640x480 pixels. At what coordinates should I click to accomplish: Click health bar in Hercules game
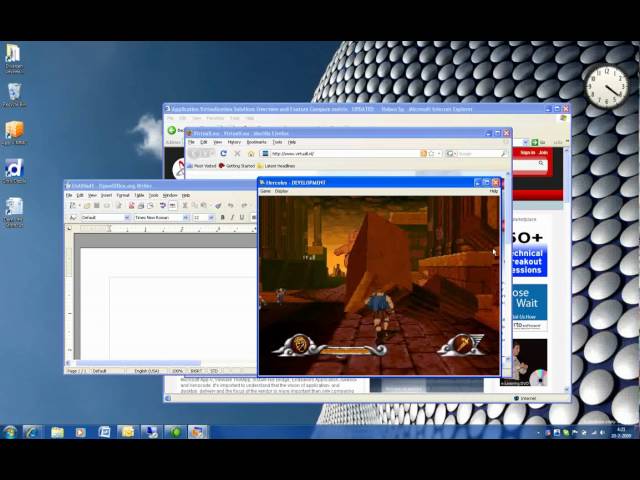347,350
